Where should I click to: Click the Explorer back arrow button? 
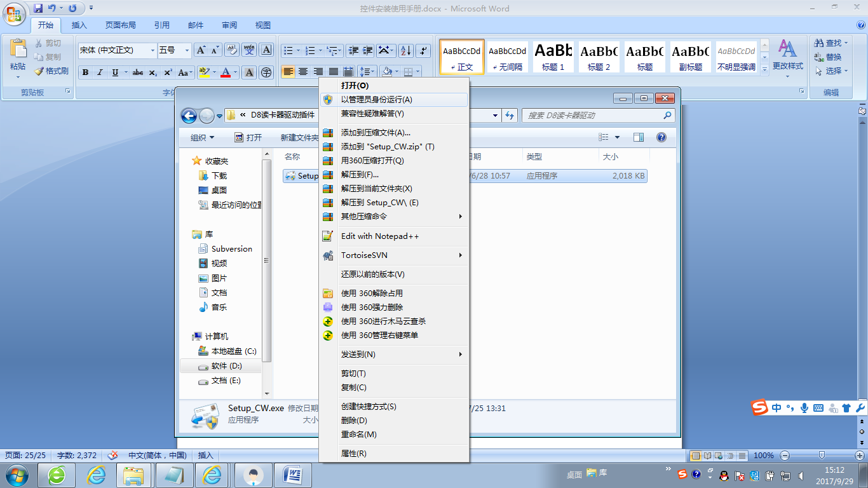tap(189, 116)
